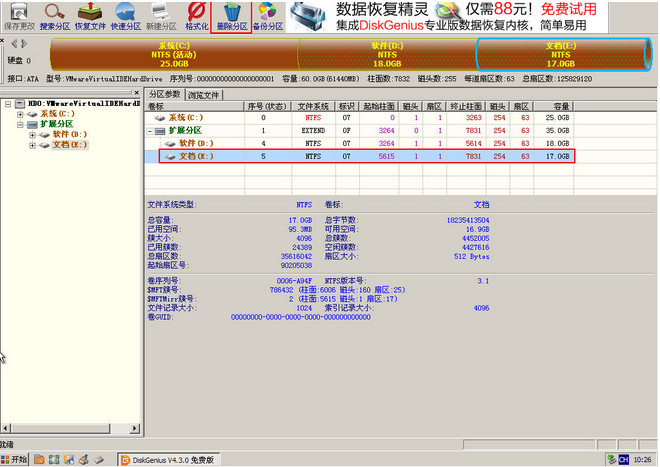Select 文档(E:) in the left tree
Image resolution: width=660 pixels, height=467 pixels.
pos(69,145)
